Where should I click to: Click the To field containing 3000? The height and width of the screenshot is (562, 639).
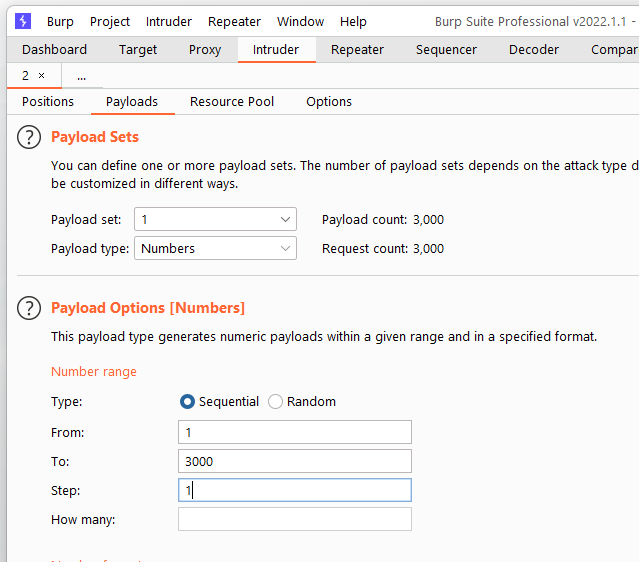point(295,461)
